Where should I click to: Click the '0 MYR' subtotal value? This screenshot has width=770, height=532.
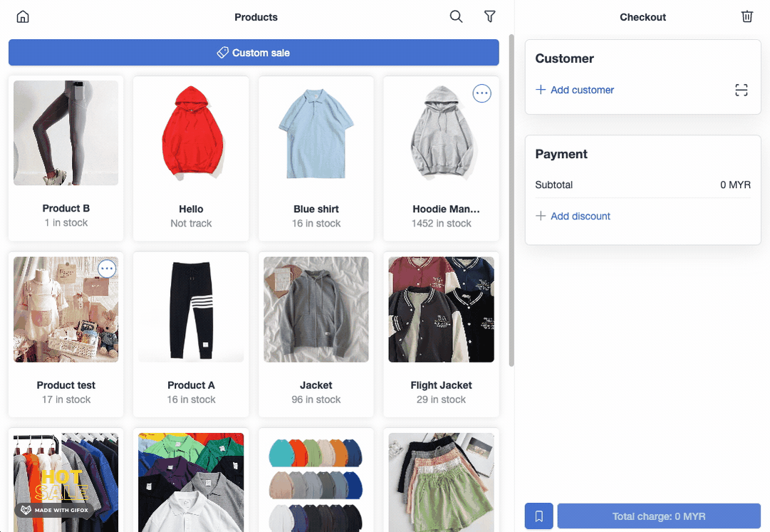coord(735,185)
